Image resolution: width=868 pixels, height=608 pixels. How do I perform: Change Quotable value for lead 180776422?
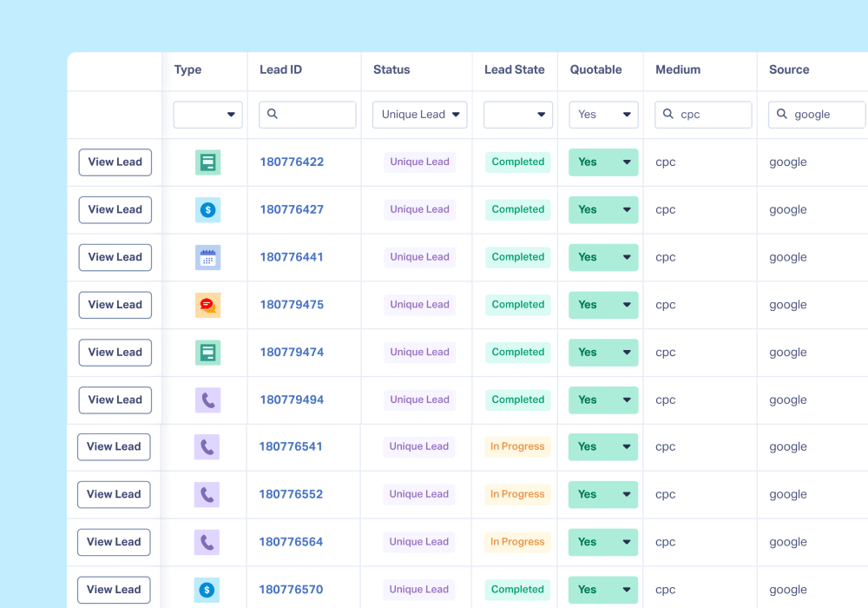tap(603, 162)
